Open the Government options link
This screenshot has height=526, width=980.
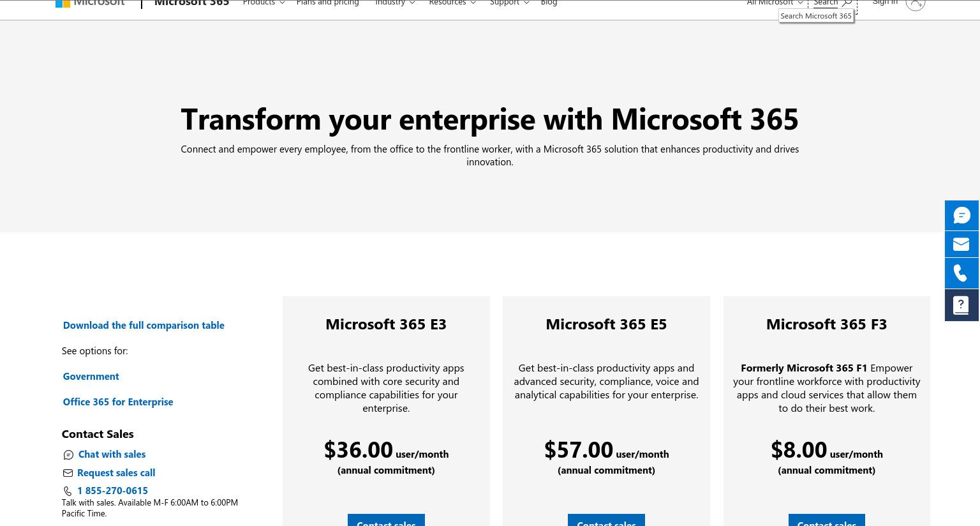pos(91,377)
